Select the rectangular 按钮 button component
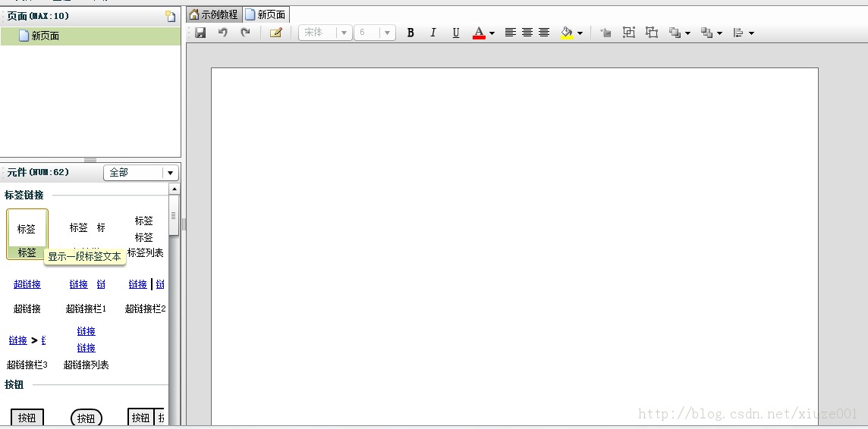 27,418
